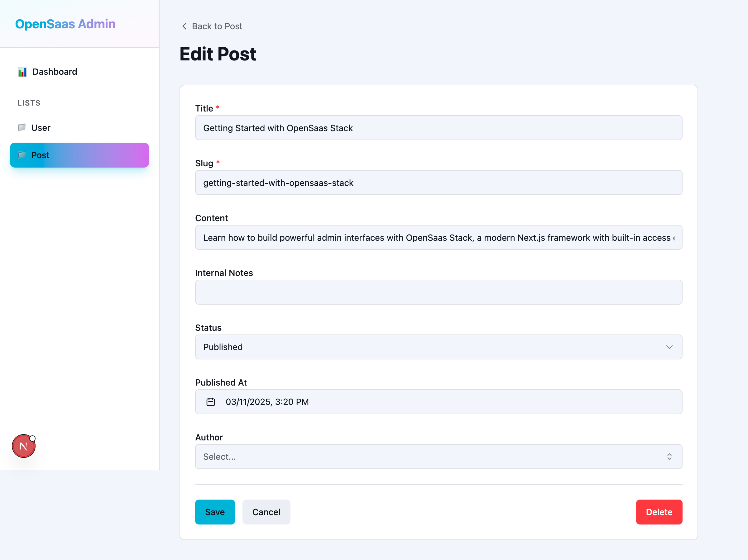
Task: Click the red N avatar at bottom left
Action: tap(23, 446)
